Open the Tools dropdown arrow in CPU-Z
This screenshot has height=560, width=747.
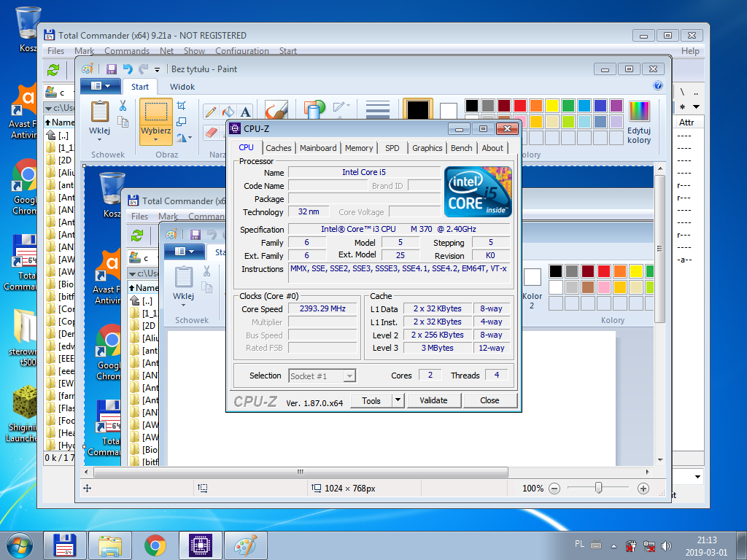point(398,400)
